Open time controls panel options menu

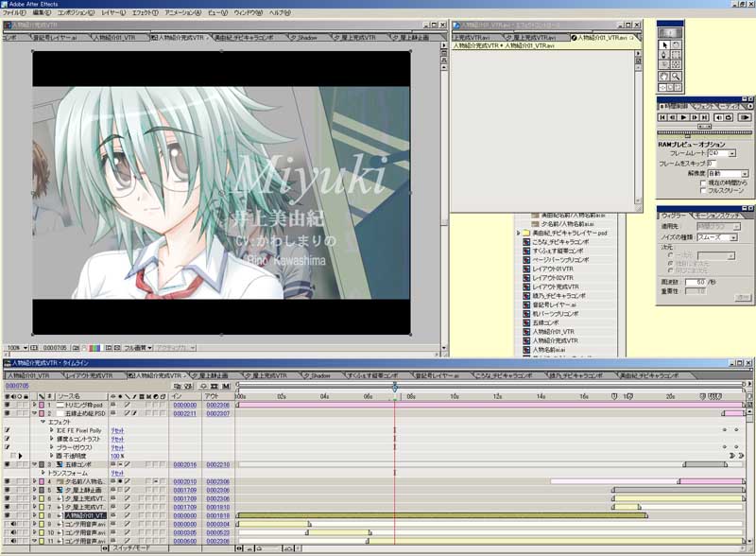click(x=750, y=106)
